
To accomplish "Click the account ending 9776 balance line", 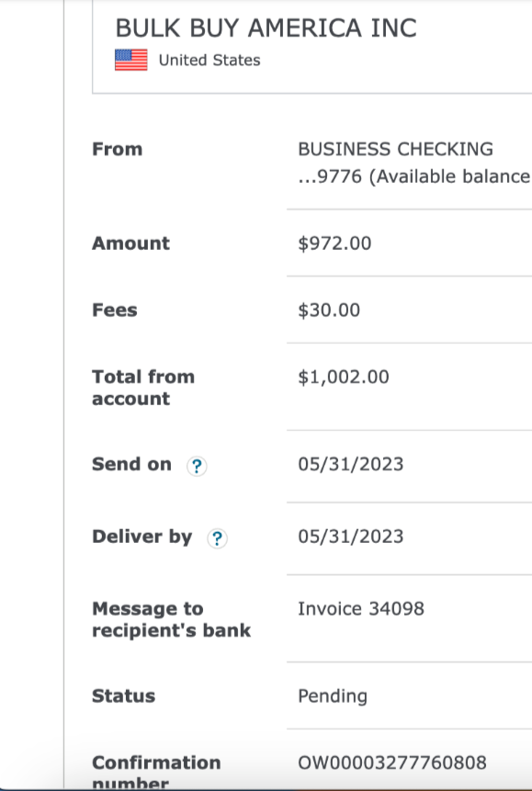I will point(414,176).
